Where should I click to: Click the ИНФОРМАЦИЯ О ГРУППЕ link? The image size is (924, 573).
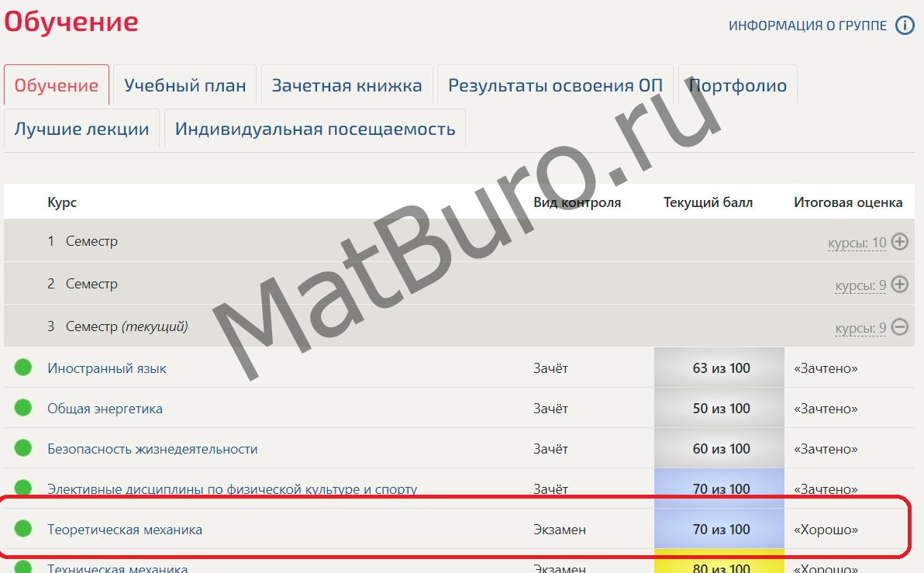pos(807,26)
